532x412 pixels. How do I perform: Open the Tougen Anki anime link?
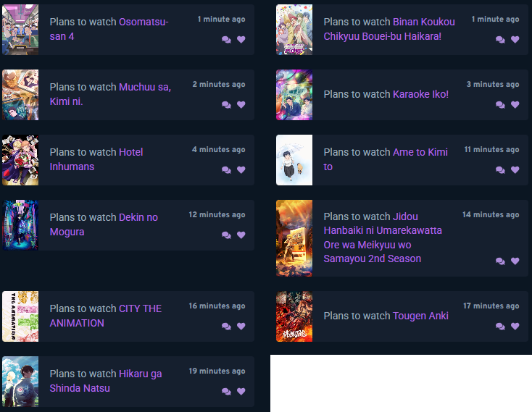420,316
